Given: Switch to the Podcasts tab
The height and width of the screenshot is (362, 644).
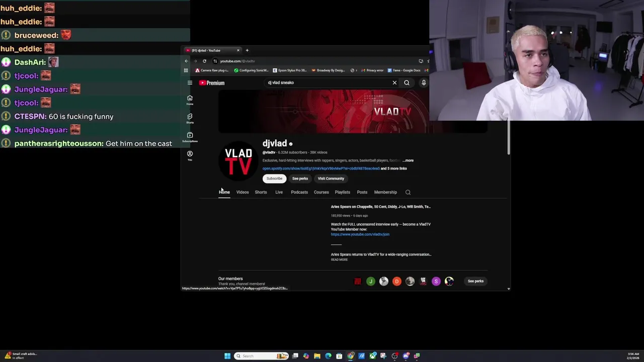Looking at the screenshot, I should coord(299,192).
